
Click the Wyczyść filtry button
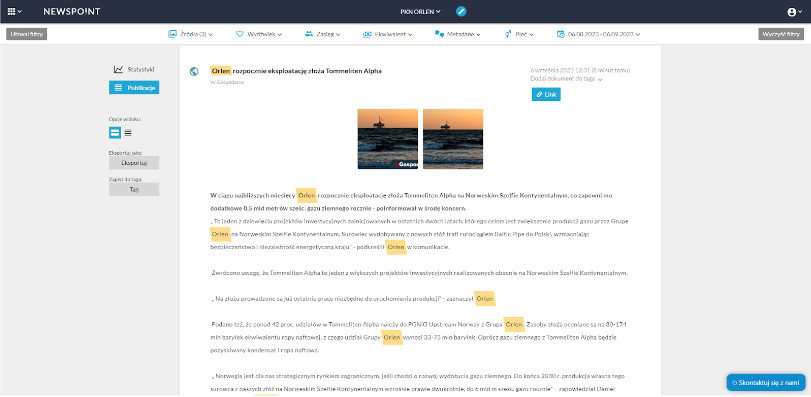781,34
